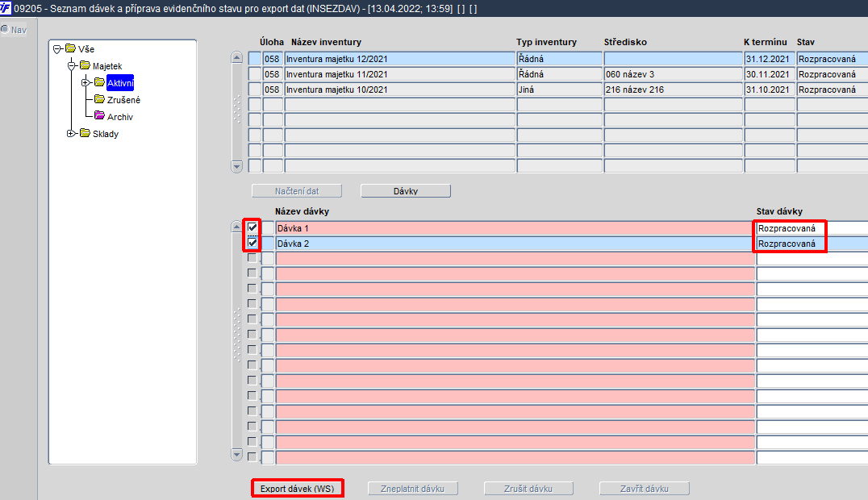Viewport: 868px width, 500px height.
Task: Click the Export dávek (WS) button
Action: click(298, 489)
